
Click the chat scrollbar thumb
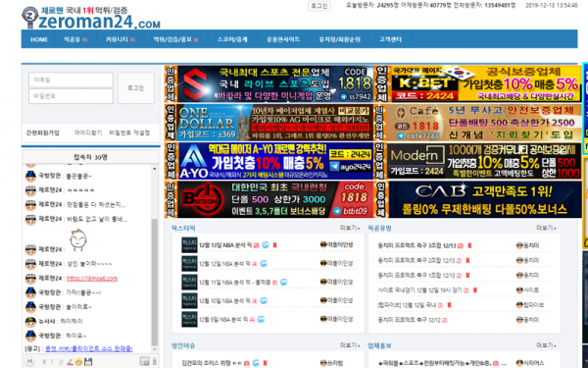coord(154,282)
